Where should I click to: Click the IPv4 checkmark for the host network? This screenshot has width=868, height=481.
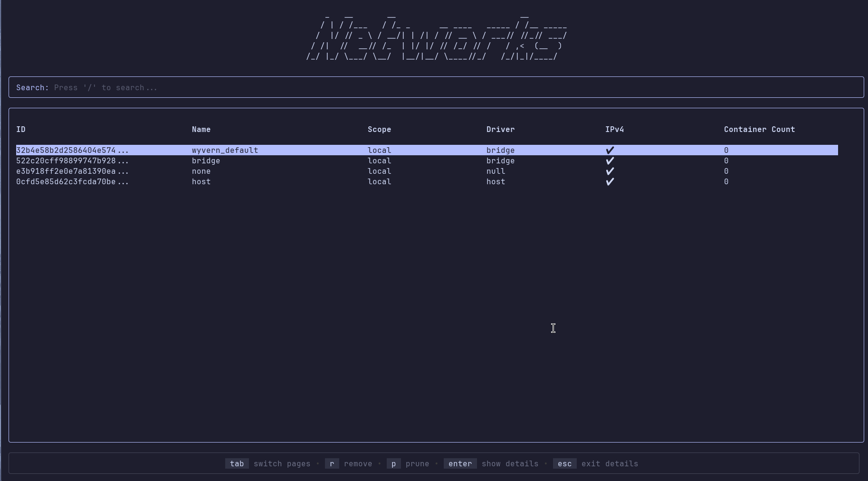[610, 182]
